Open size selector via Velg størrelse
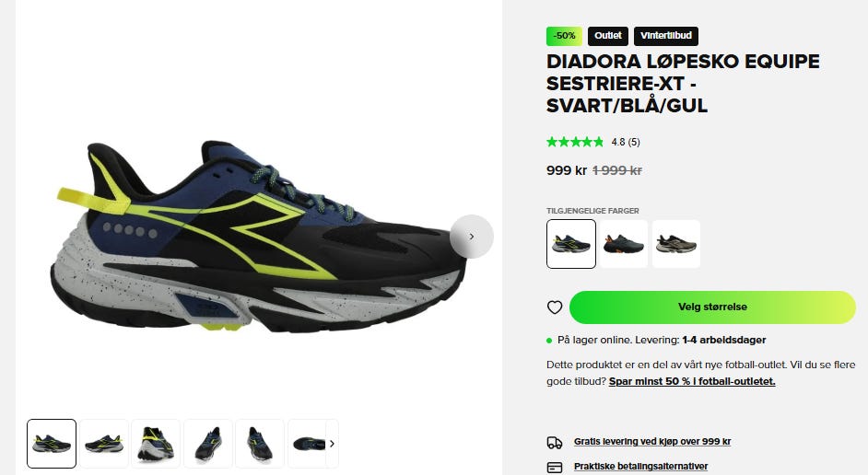The height and width of the screenshot is (475, 868). pos(712,307)
